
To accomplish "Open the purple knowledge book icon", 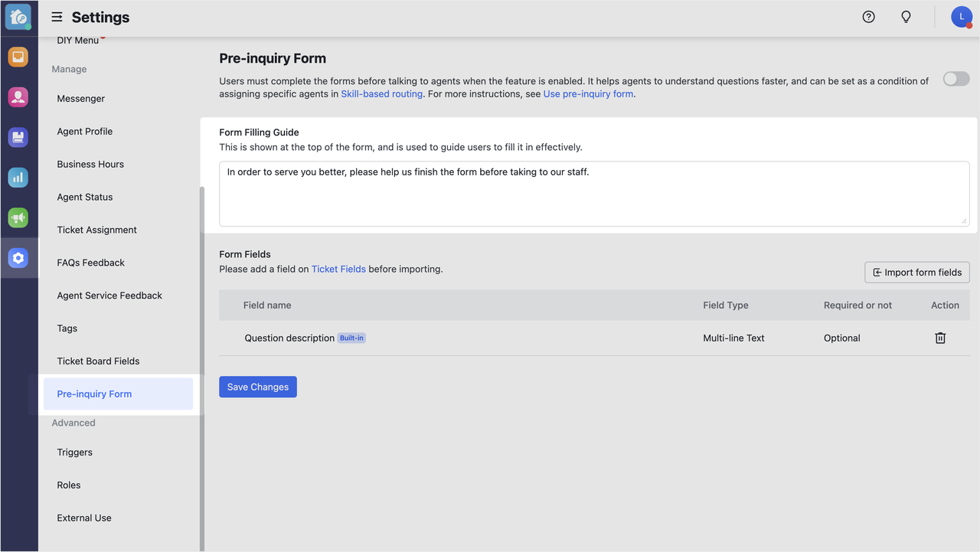I will point(18,137).
